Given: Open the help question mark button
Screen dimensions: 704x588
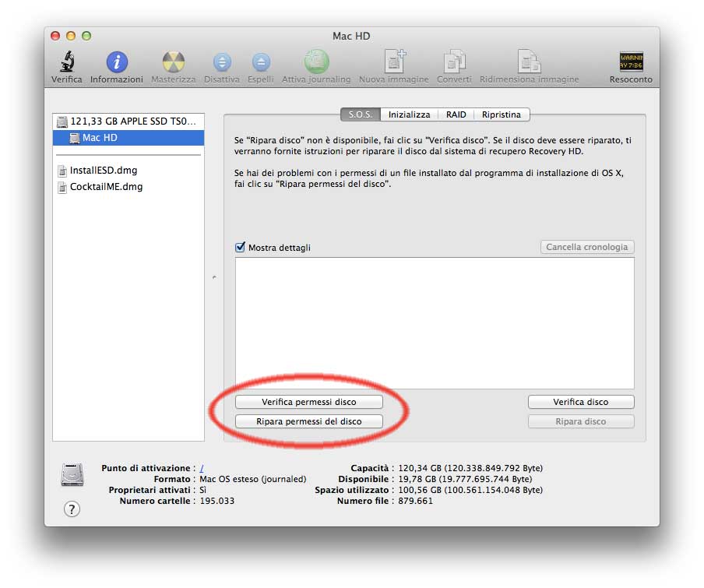Looking at the screenshot, I should [72, 509].
